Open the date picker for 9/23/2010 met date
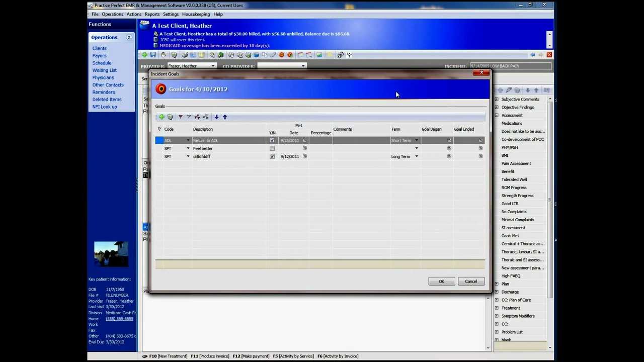This screenshot has width=644, height=362. [x=304, y=140]
